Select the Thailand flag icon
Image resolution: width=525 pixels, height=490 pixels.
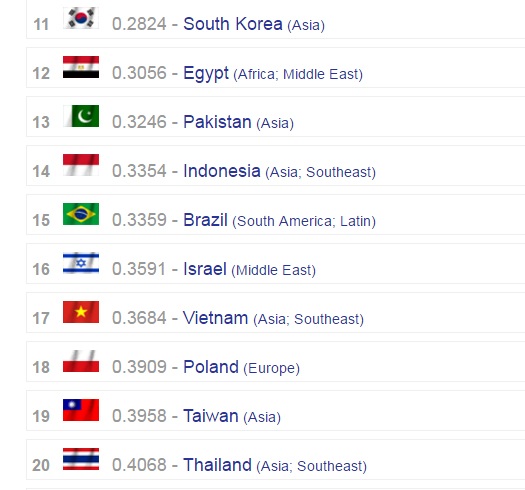pos(81,459)
